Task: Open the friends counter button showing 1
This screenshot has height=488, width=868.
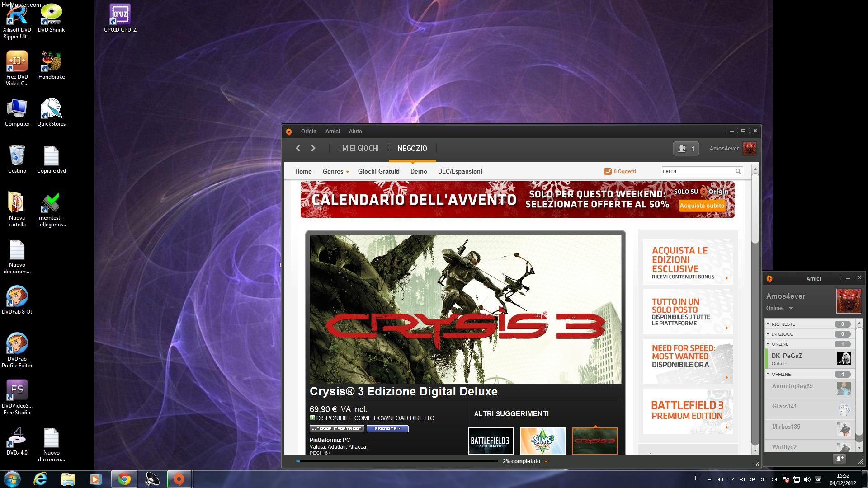Action: (686, 149)
